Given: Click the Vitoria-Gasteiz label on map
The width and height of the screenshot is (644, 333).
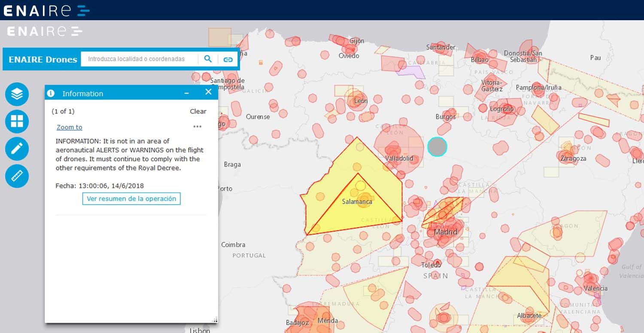Looking at the screenshot, I should click(x=492, y=86).
